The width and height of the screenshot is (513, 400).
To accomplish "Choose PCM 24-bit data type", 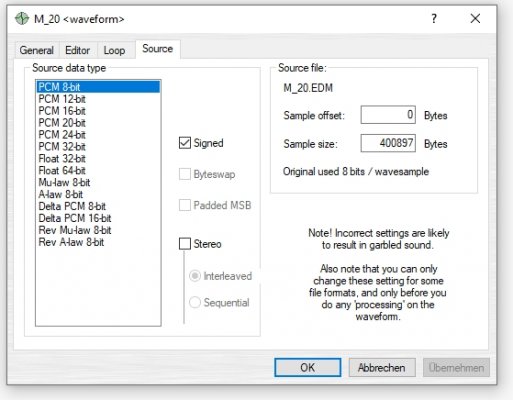I will click(98, 135).
